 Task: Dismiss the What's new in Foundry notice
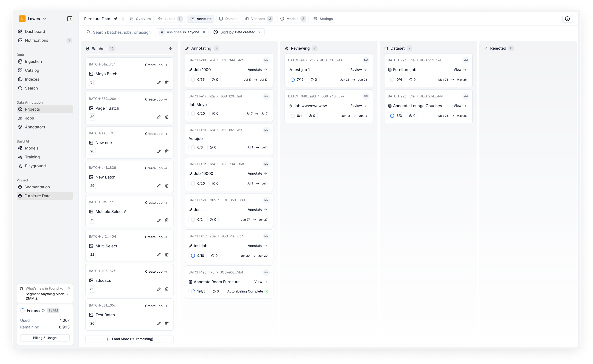click(69, 288)
